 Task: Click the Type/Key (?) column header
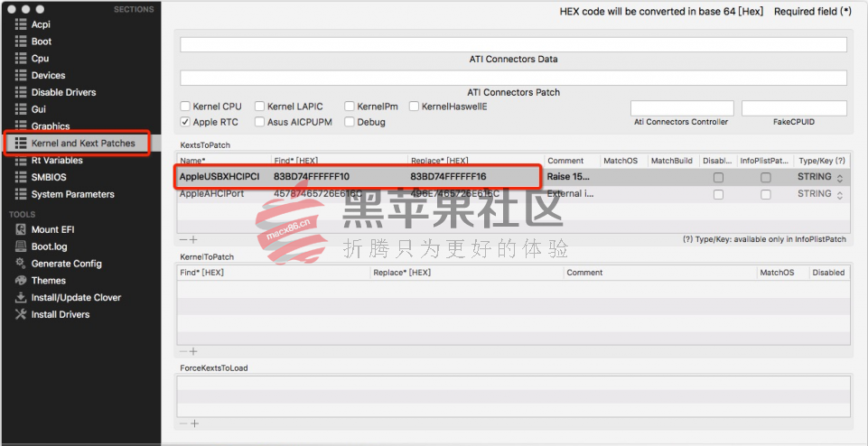[822, 161]
